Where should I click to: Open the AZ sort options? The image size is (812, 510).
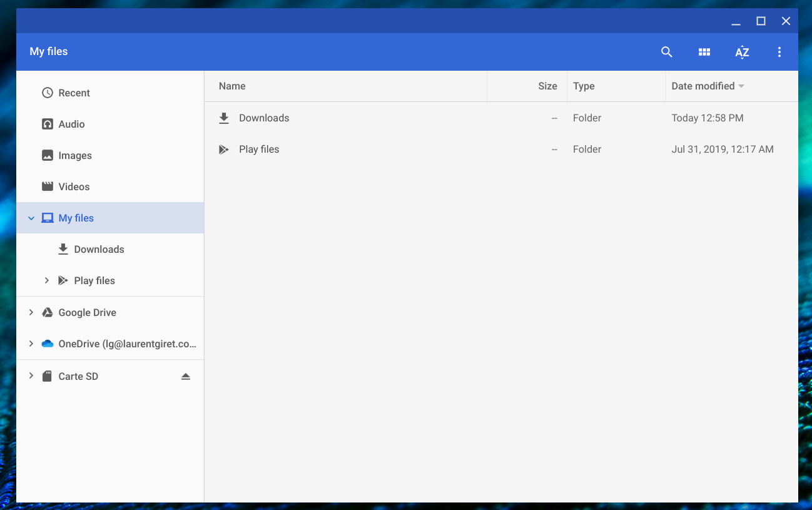(x=741, y=52)
